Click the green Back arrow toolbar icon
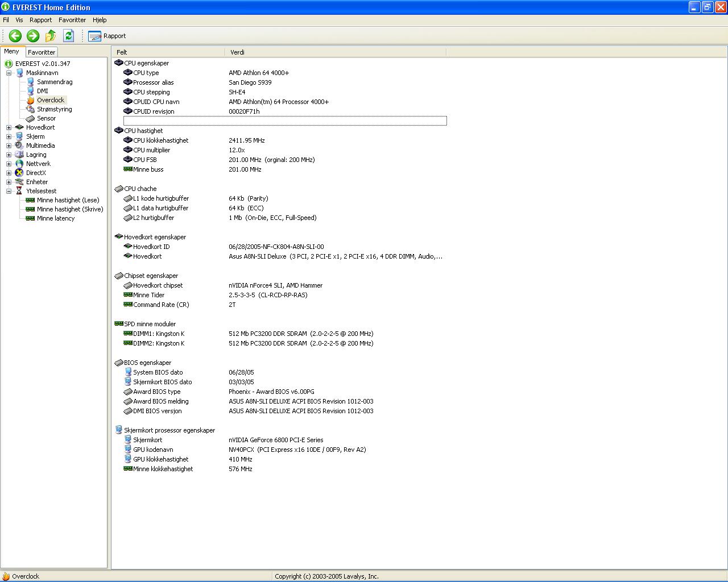Image resolution: width=728 pixels, height=582 pixels. [15, 36]
